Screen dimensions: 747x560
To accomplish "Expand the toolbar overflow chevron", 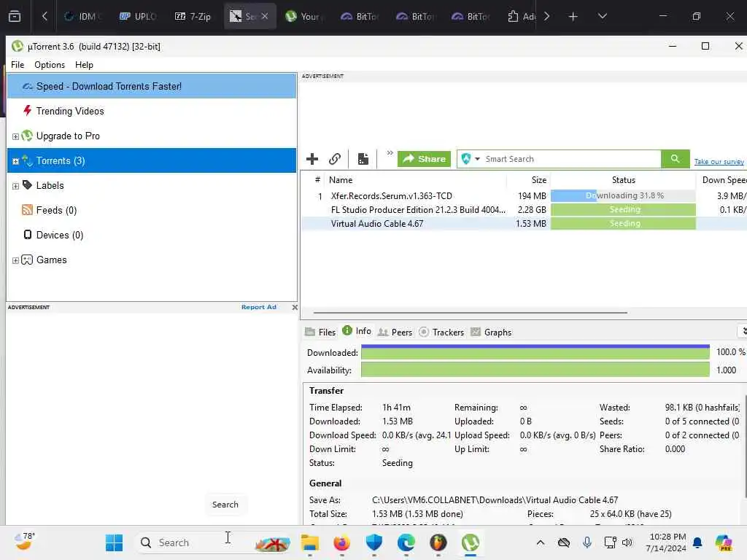I will pyautogui.click(x=390, y=153).
